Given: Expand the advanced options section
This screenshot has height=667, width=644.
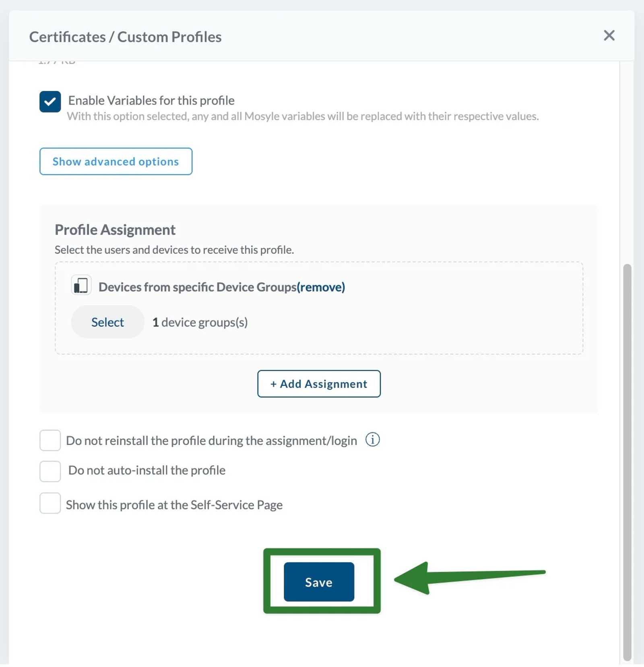Looking at the screenshot, I should (x=116, y=161).
